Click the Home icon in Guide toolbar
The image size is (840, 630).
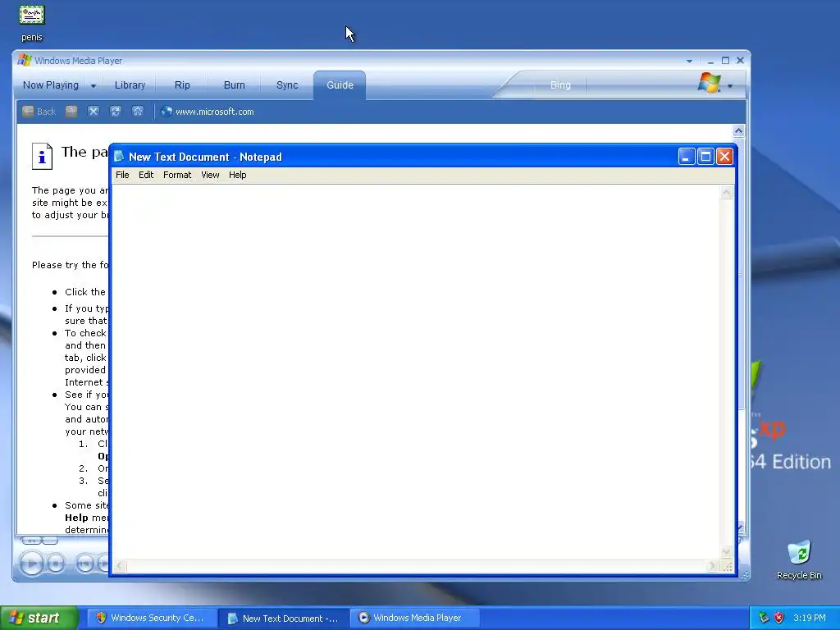(138, 112)
